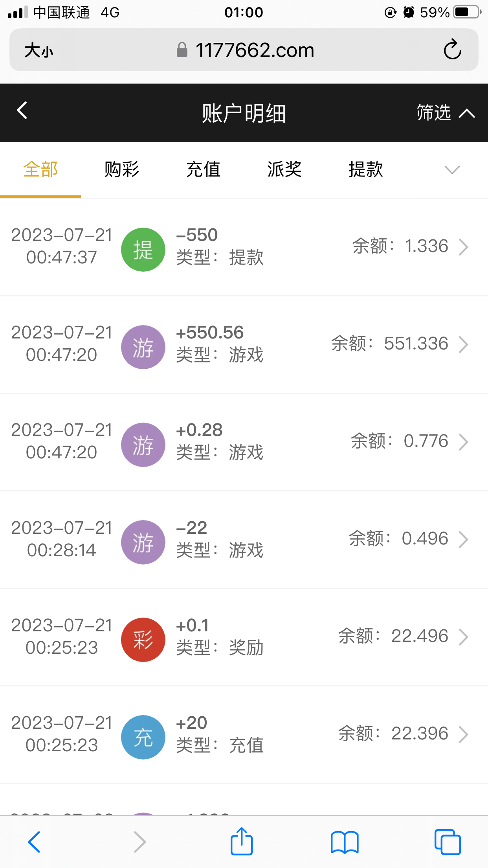Switch to the 购彩 tab

click(122, 170)
